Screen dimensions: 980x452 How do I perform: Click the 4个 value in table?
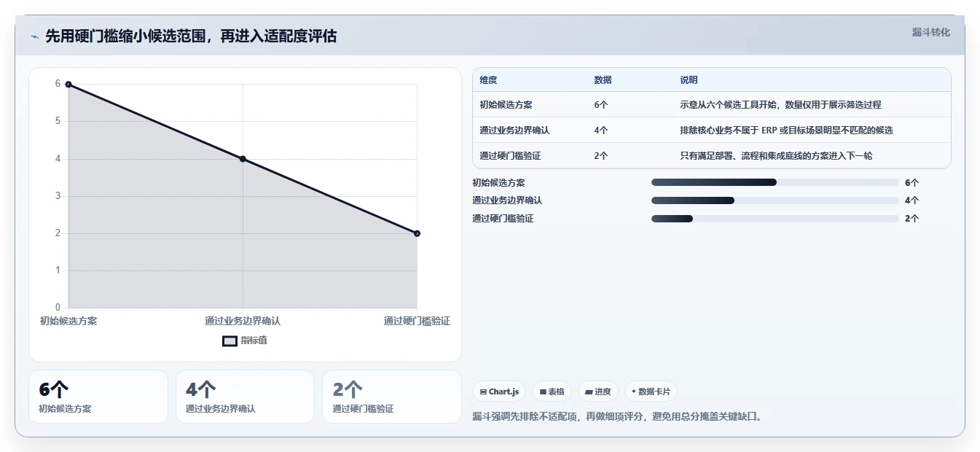[x=601, y=130]
